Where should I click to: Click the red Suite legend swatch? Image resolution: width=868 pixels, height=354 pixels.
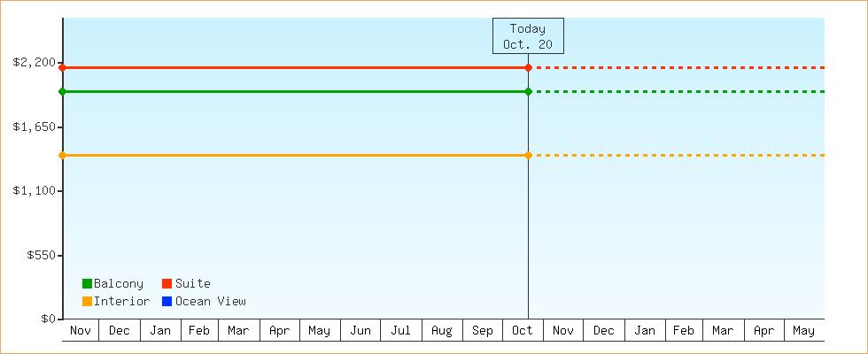pos(167,284)
